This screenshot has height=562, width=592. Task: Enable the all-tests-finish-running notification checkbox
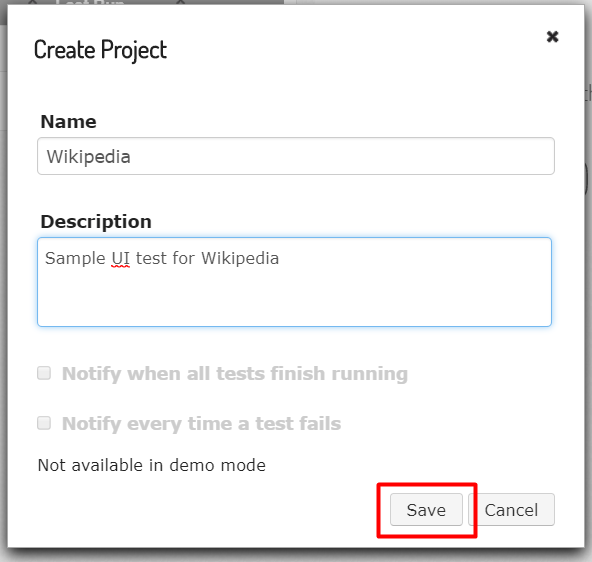[x=44, y=373]
